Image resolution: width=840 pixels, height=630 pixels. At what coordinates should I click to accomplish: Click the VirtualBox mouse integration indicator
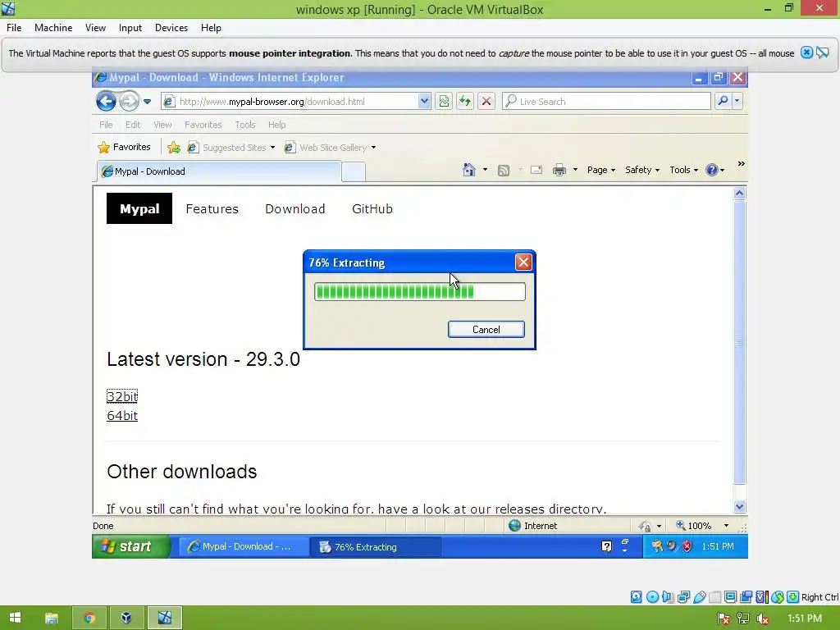point(778,597)
